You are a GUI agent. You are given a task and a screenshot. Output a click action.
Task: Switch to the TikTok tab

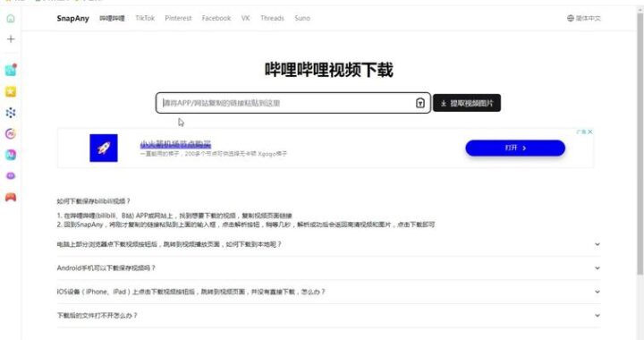(145, 18)
